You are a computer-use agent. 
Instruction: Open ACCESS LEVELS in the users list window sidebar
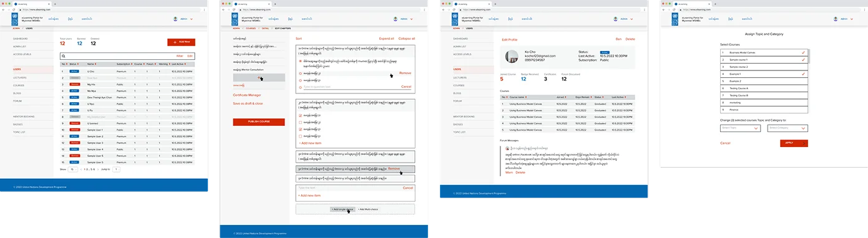coord(22,54)
